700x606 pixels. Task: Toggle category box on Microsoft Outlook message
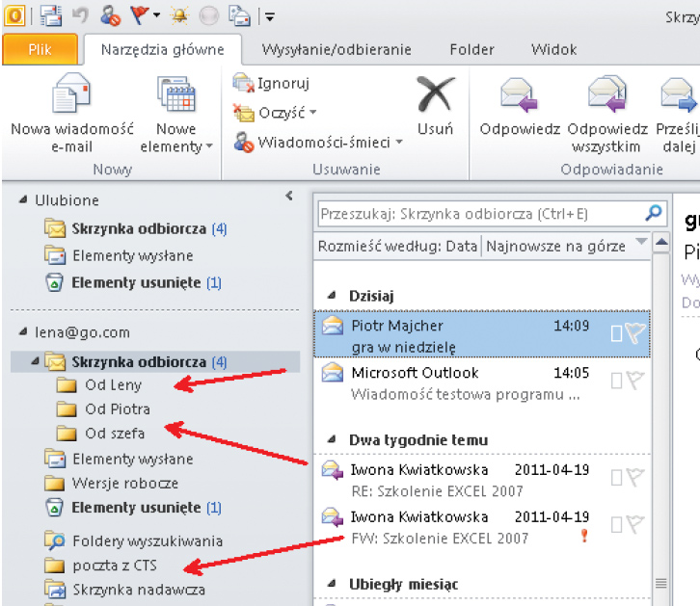click(x=616, y=380)
